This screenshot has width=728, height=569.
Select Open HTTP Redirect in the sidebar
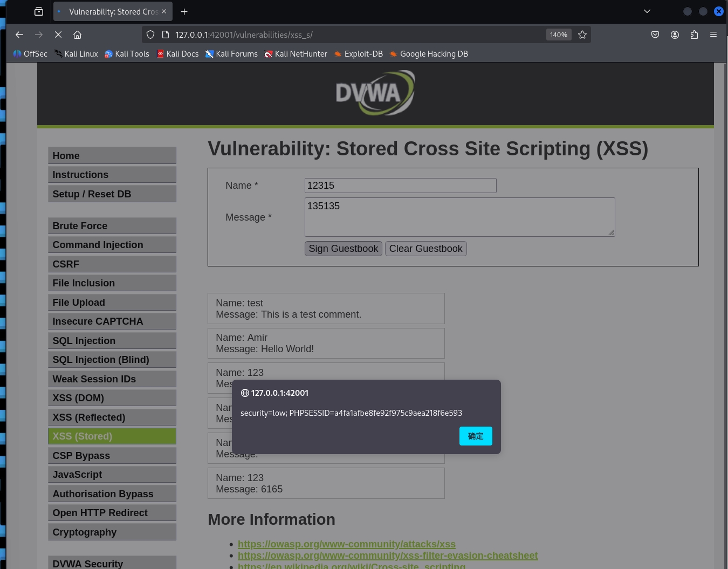coord(112,513)
